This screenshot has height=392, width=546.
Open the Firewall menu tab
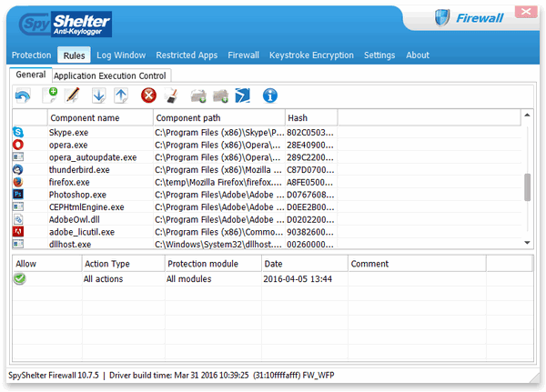[243, 55]
